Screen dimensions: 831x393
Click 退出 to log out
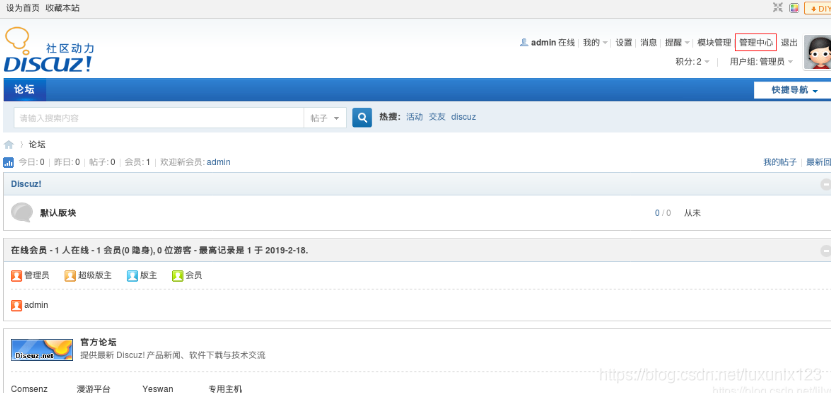(x=789, y=42)
